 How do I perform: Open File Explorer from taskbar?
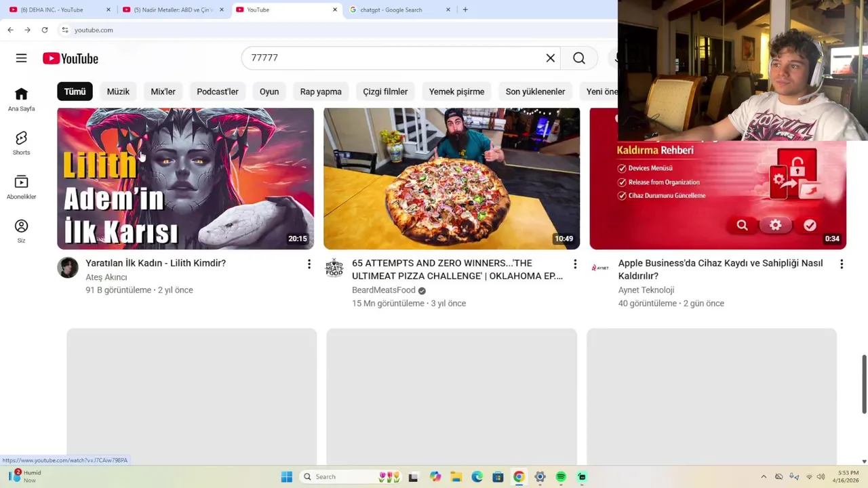[456, 477]
